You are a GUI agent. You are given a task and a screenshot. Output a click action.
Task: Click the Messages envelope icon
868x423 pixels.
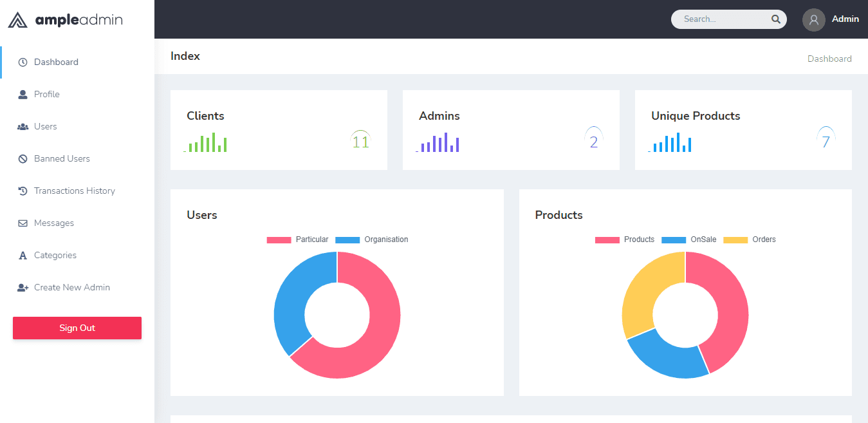(x=23, y=223)
